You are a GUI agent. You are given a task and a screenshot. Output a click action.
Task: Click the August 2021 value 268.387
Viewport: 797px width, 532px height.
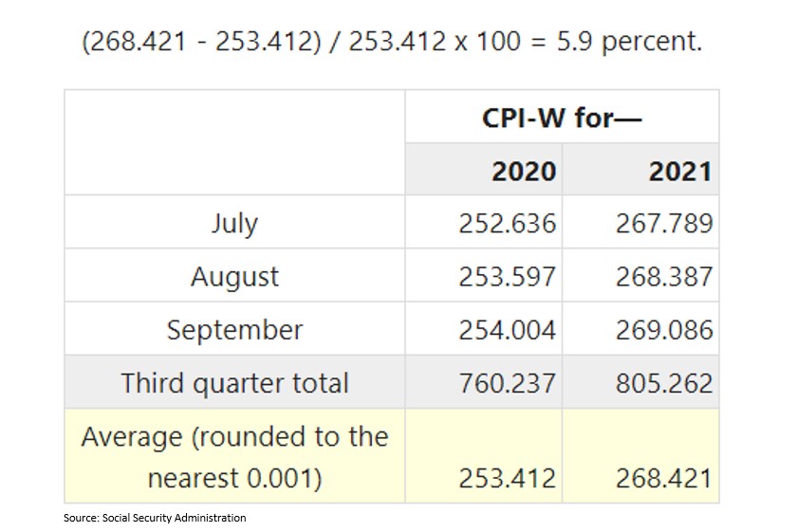click(664, 276)
